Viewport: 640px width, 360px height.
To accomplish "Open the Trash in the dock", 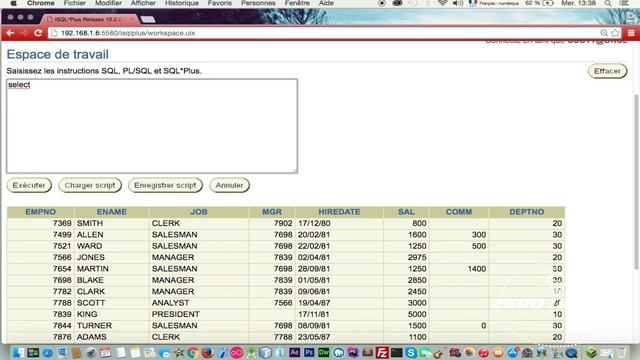I will [x=621, y=353].
